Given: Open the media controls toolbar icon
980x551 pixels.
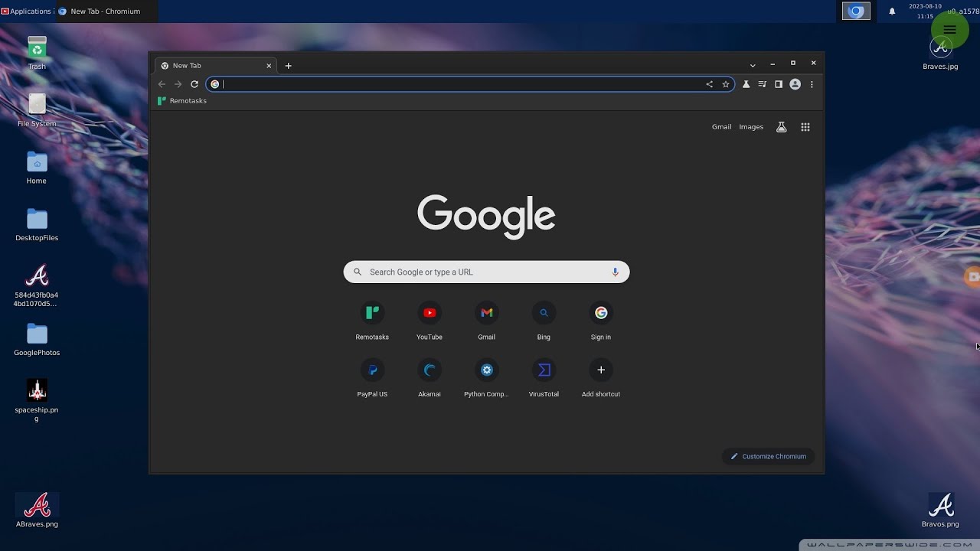Looking at the screenshot, I should tap(762, 84).
